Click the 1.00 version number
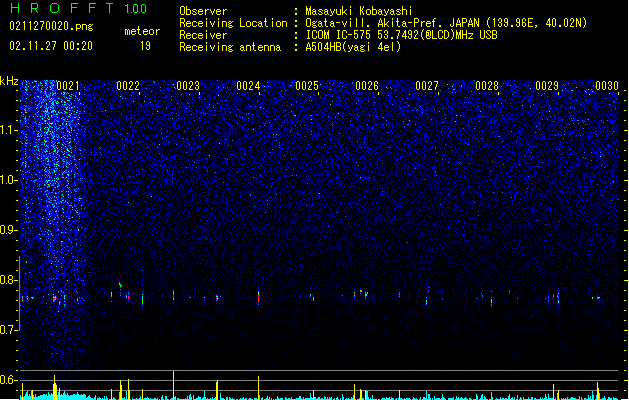Screen dimensions: 629x400 click(x=135, y=9)
